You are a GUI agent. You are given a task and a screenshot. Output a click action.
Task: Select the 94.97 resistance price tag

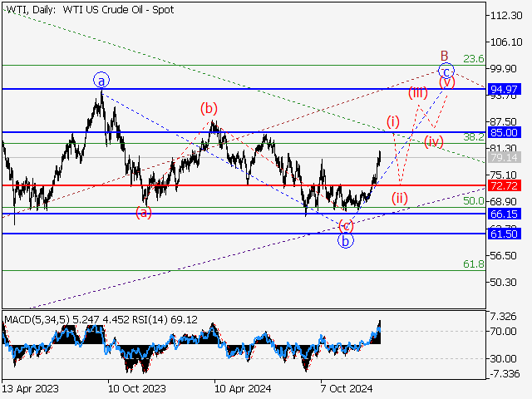click(505, 88)
